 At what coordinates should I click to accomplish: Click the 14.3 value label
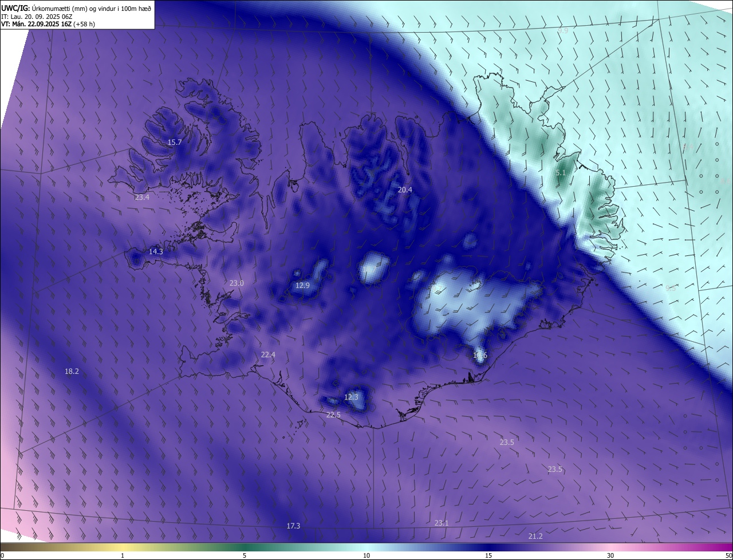coord(156,251)
